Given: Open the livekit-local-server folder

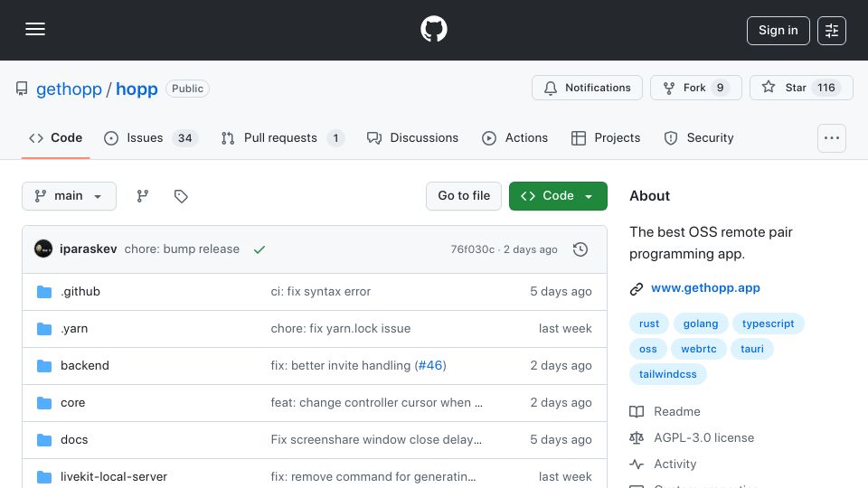Looking at the screenshot, I should [114, 477].
